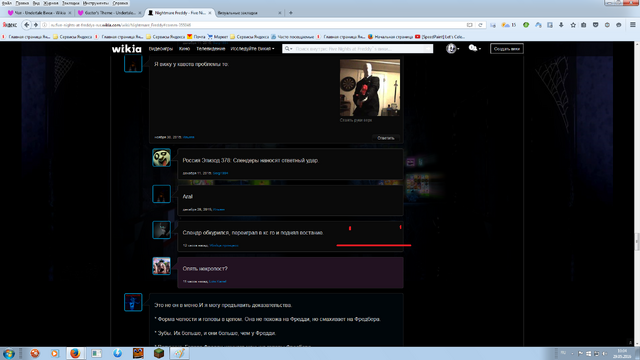640x360 pixels.
Task: Open the Pocket icon in the toolbar
Action: click(596, 25)
